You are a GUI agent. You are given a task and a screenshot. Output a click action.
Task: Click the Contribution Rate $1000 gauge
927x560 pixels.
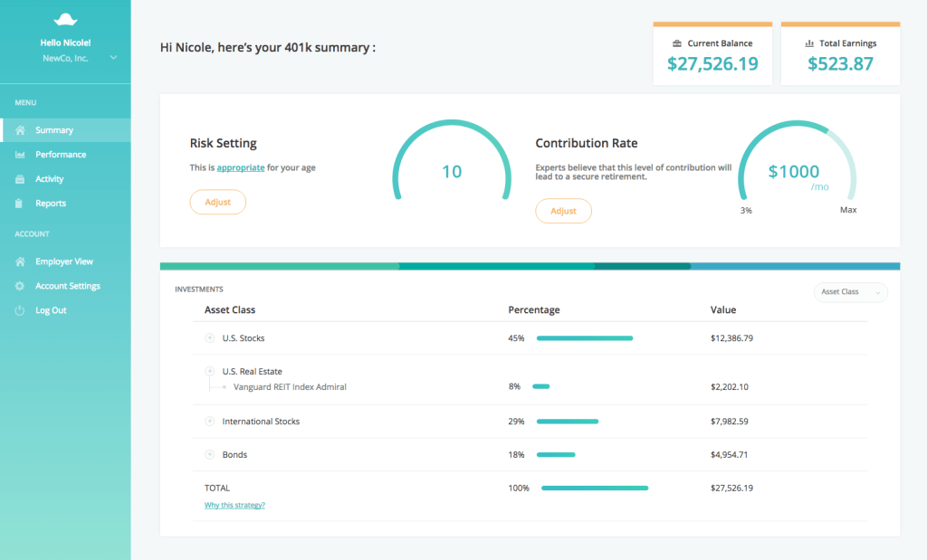tap(796, 172)
